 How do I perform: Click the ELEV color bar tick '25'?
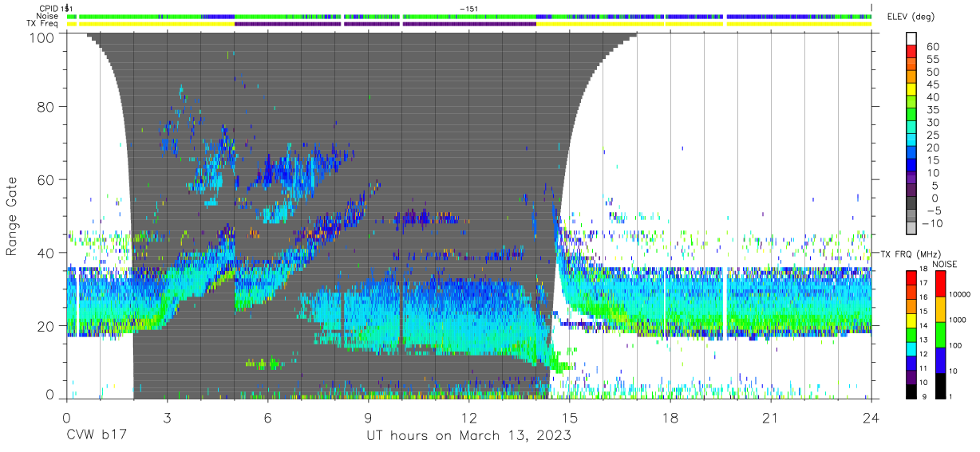tap(932, 135)
